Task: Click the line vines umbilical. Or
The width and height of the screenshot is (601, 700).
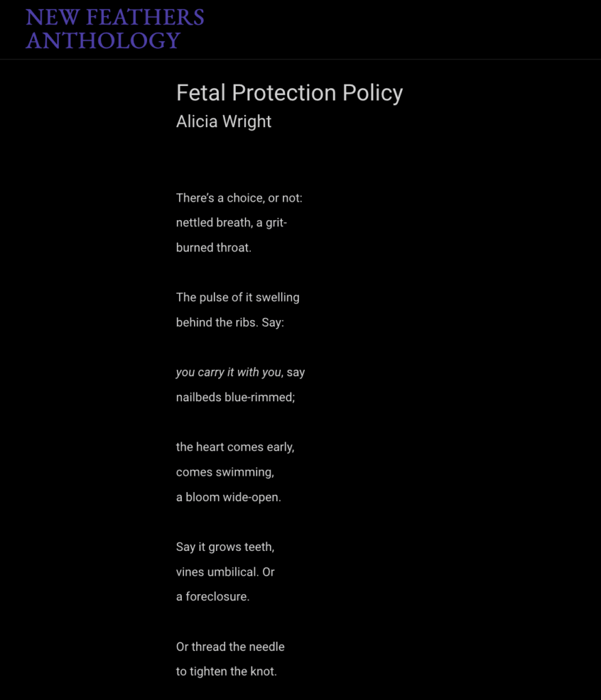Action: coord(225,572)
